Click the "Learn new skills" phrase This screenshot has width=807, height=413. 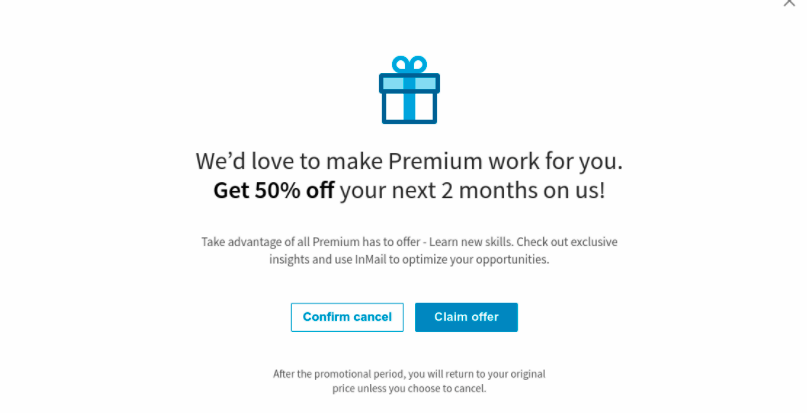coord(471,242)
